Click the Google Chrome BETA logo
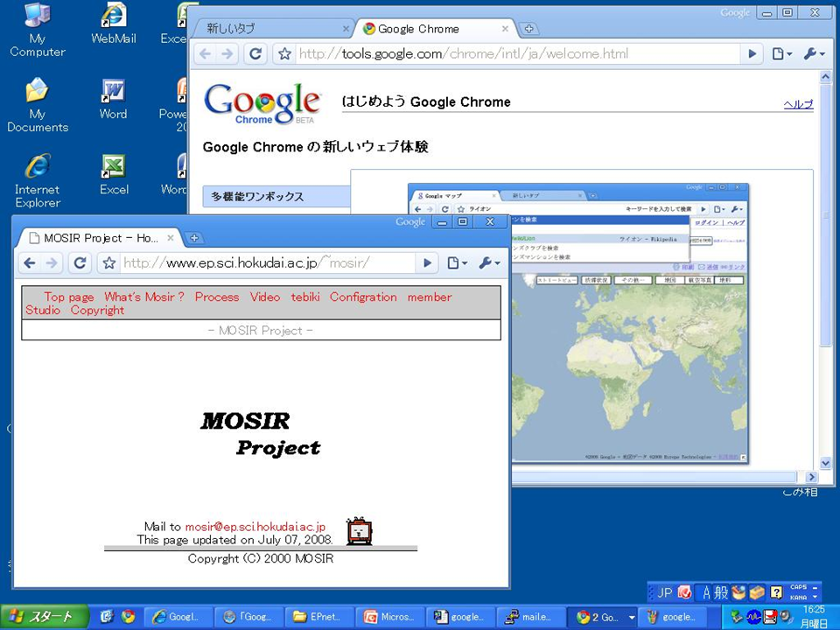Viewport: 840px width, 630px height. click(262, 103)
